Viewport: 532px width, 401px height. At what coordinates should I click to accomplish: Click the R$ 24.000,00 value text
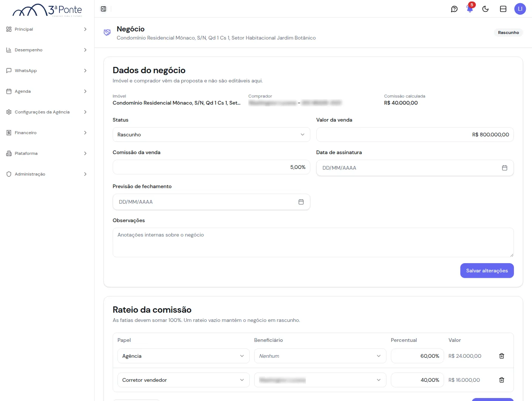pyautogui.click(x=465, y=356)
